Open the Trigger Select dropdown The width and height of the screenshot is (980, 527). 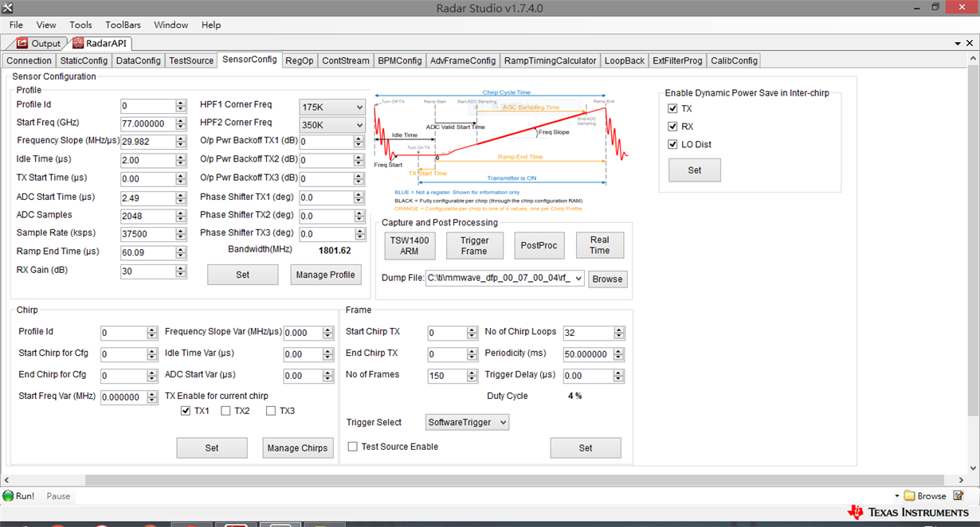[502, 423]
